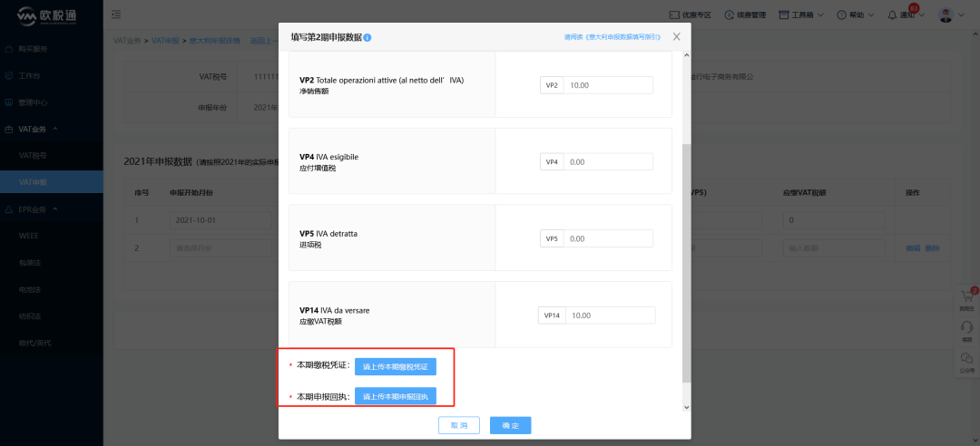Collapse sidebar with the menu fold icon

point(116,15)
